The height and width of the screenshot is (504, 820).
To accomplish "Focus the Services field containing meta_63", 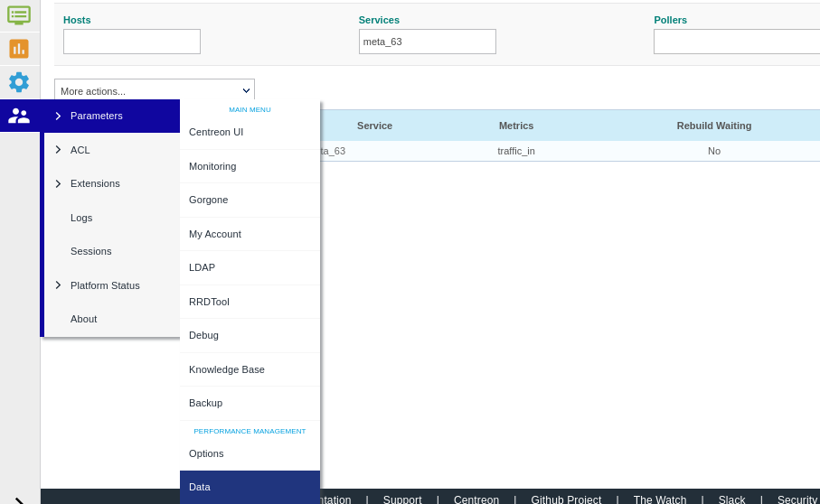I will point(427,42).
